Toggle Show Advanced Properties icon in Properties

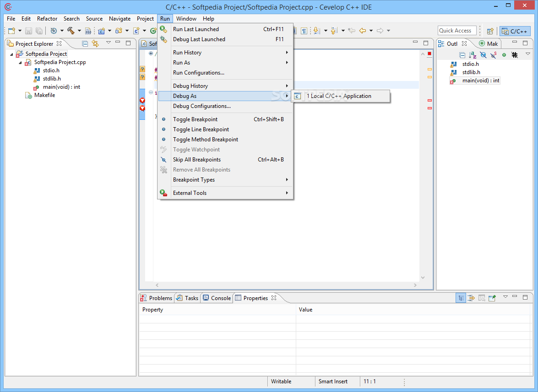[471, 298]
